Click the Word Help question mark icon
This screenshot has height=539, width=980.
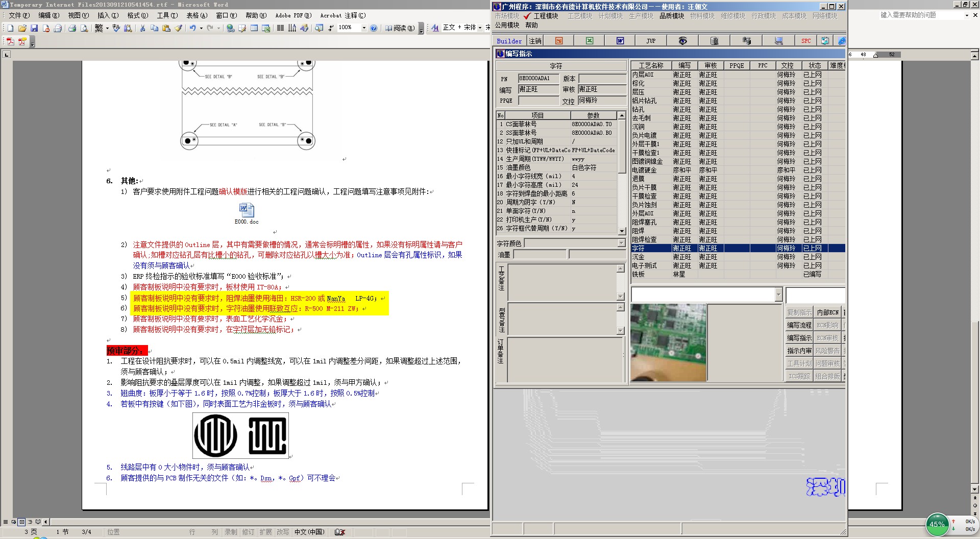(374, 28)
